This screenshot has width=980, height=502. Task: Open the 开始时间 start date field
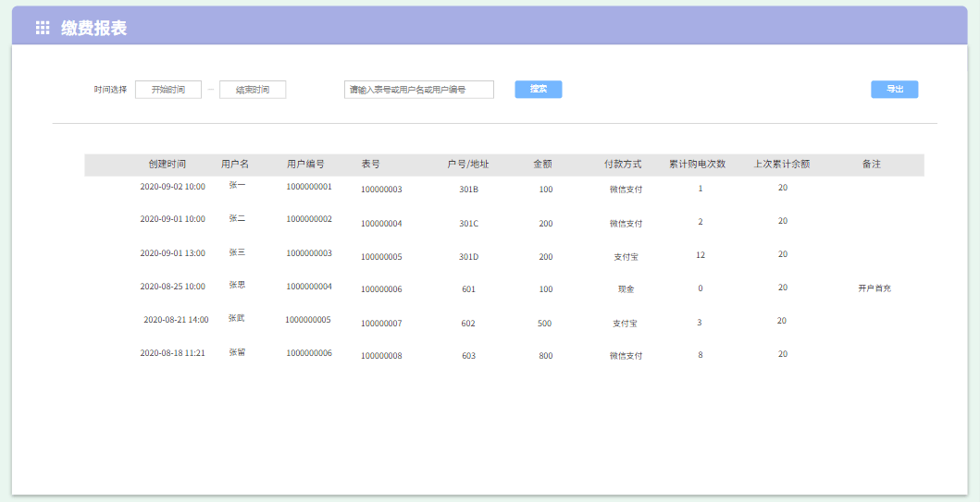tap(168, 90)
